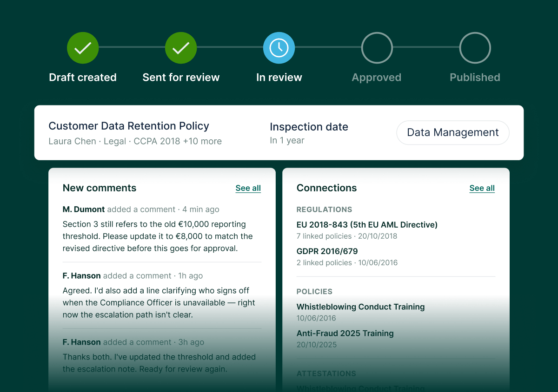Click 'Laura Chen · Legal · CCPA 2018 +10 more'
This screenshot has height=392, width=558.
tap(135, 141)
